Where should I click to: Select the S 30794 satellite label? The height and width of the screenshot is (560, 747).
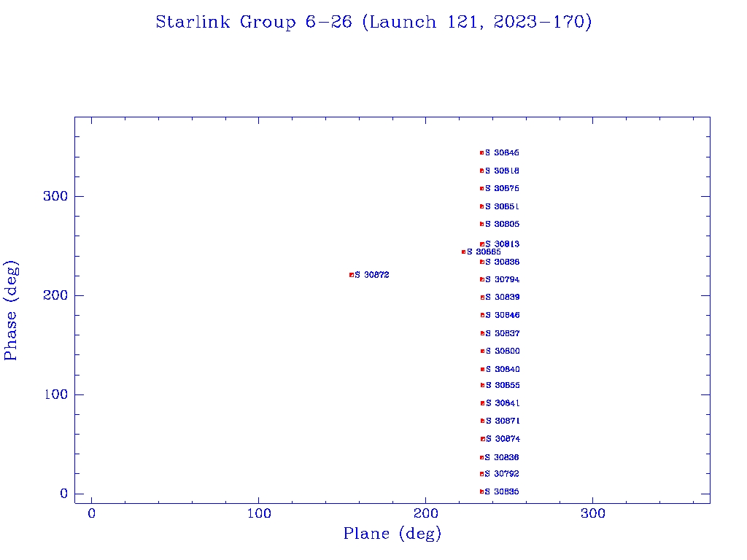[x=502, y=279]
